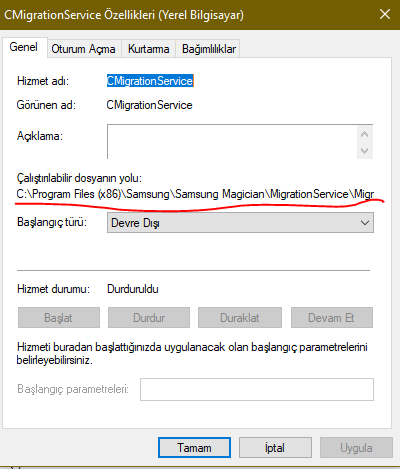Expand the Başlangıç türü dropdown arrow
The height and width of the screenshot is (469, 400).
point(365,223)
